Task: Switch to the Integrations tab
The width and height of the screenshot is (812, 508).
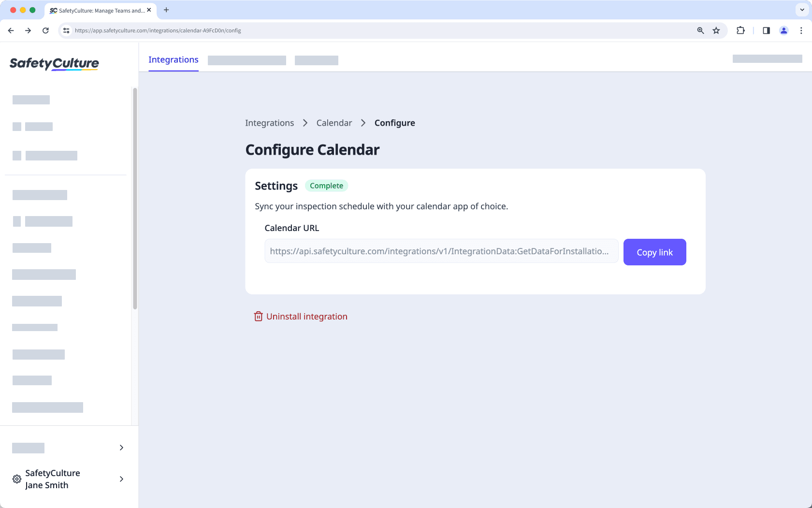Action: click(x=173, y=59)
